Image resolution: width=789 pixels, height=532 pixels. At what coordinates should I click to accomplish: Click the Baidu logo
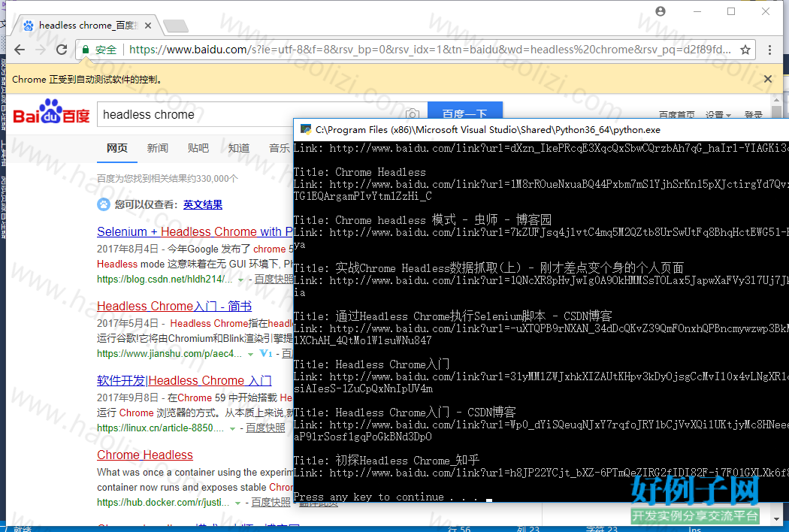(x=51, y=112)
